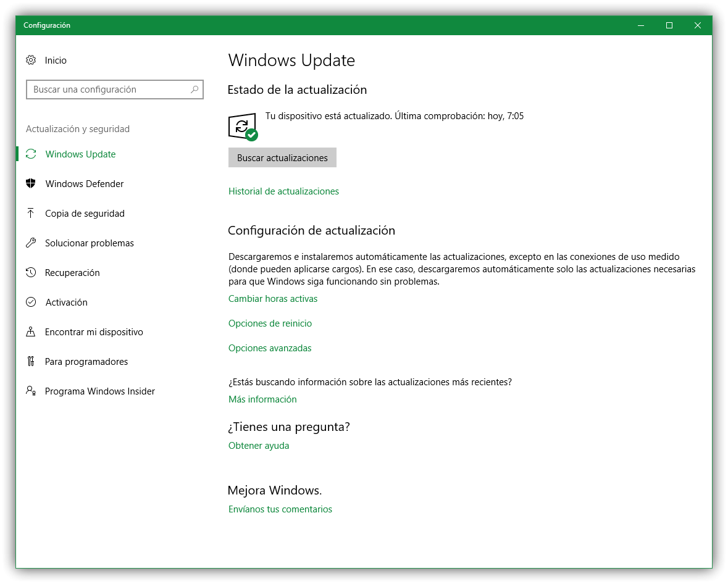Click the Para programadores tools icon

coord(31,361)
